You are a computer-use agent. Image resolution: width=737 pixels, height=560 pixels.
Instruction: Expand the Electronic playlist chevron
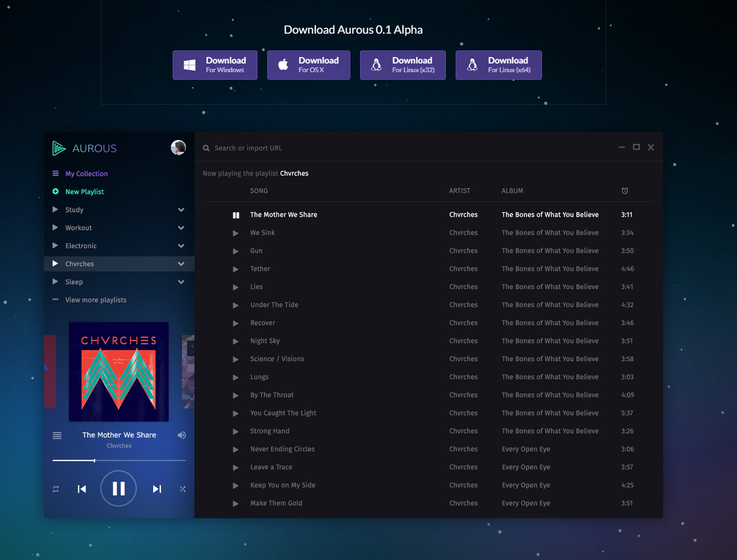[x=181, y=246]
